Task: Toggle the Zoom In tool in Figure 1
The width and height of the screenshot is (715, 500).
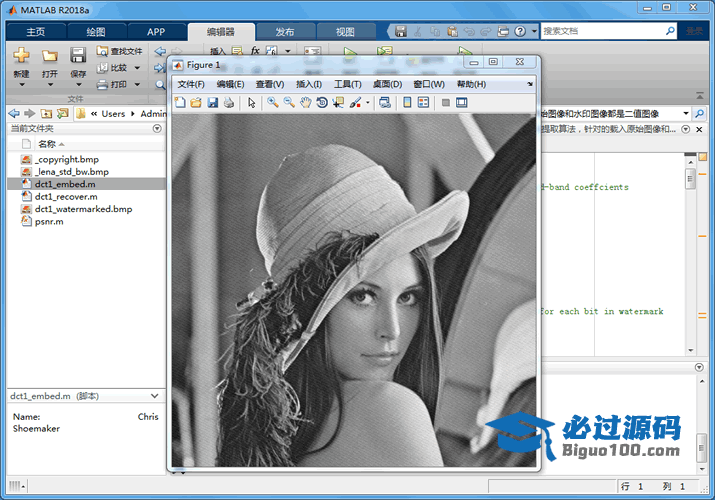Action: [273, 103]
